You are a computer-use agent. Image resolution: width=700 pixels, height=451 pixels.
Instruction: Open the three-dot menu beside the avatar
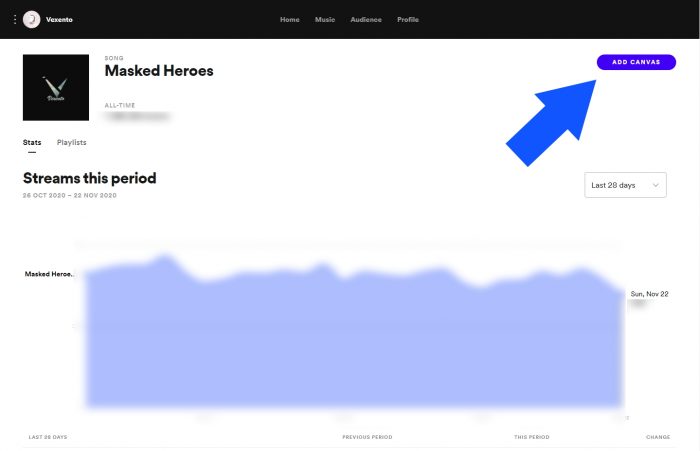14,19
